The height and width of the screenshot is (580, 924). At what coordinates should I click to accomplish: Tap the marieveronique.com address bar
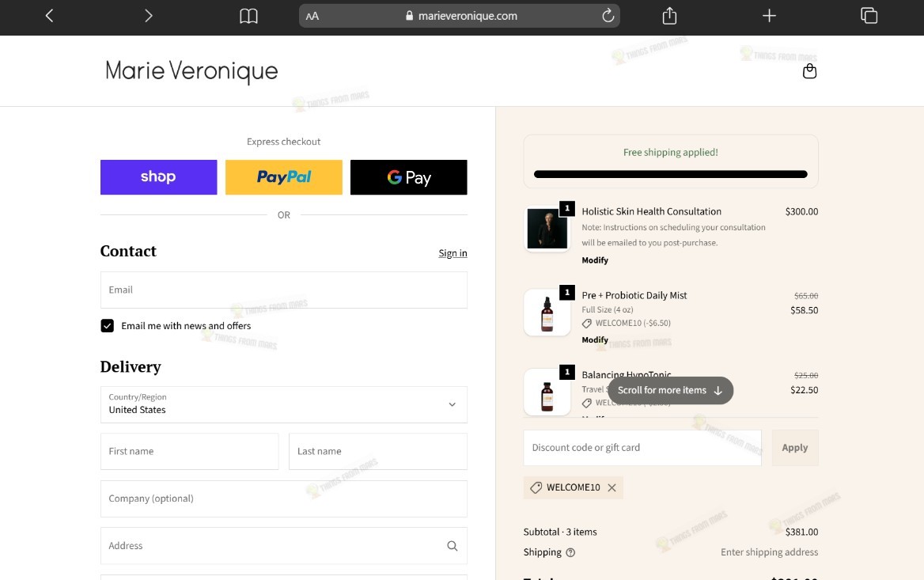coord(459,16)
